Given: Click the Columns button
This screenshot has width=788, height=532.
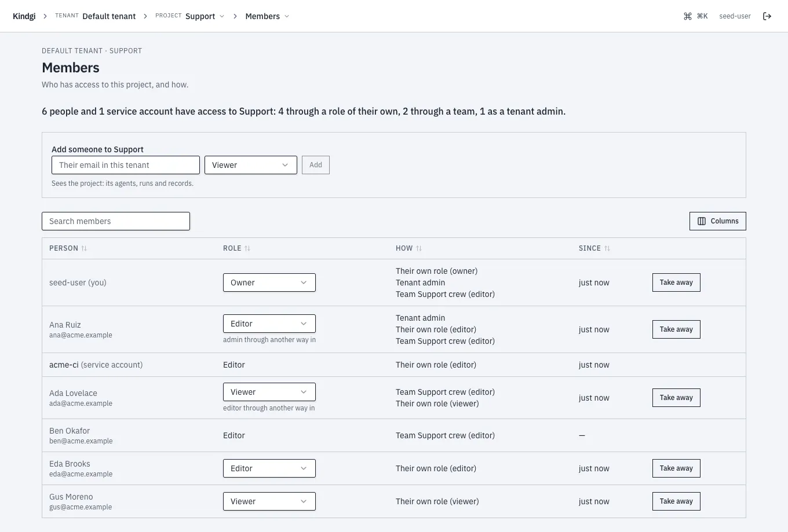Looking at the screenshot, I should point(718,221).
